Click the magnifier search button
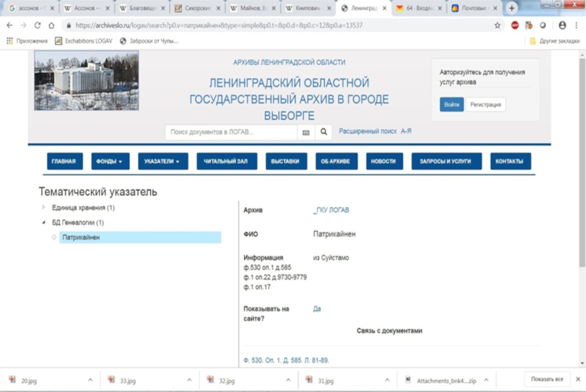The width and height of the screenshot is (586, 392). (324, 132)
